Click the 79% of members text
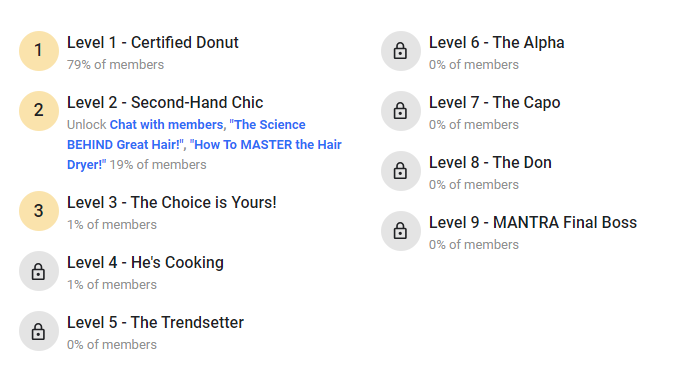673x373 pixels. [x=115, y=64]
